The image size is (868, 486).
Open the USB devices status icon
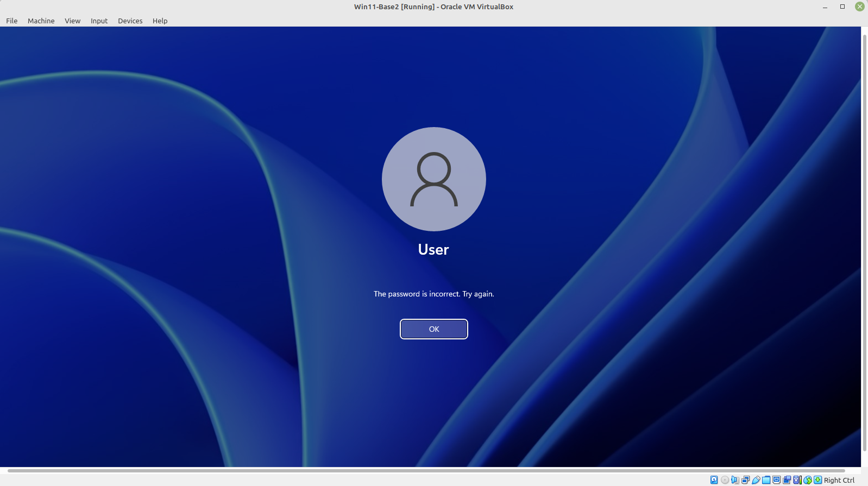[x=756, y=480]
